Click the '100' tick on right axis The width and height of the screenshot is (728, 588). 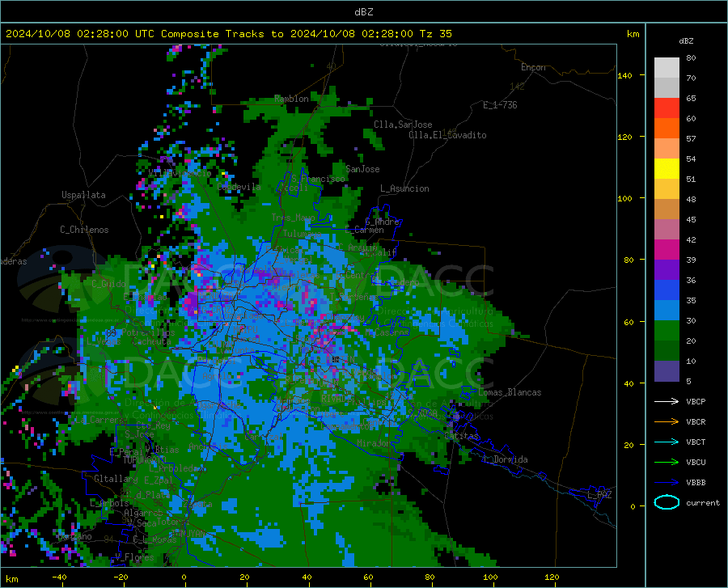pos(625,199)
